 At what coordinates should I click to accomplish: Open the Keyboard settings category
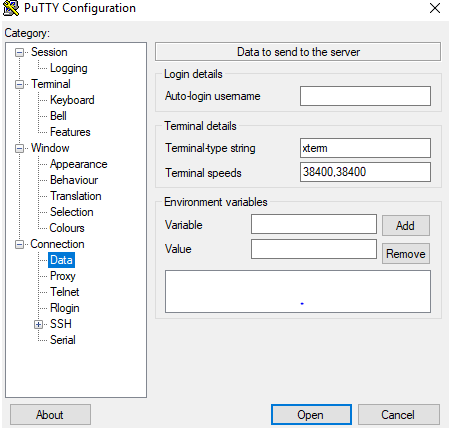coord(72,100)
